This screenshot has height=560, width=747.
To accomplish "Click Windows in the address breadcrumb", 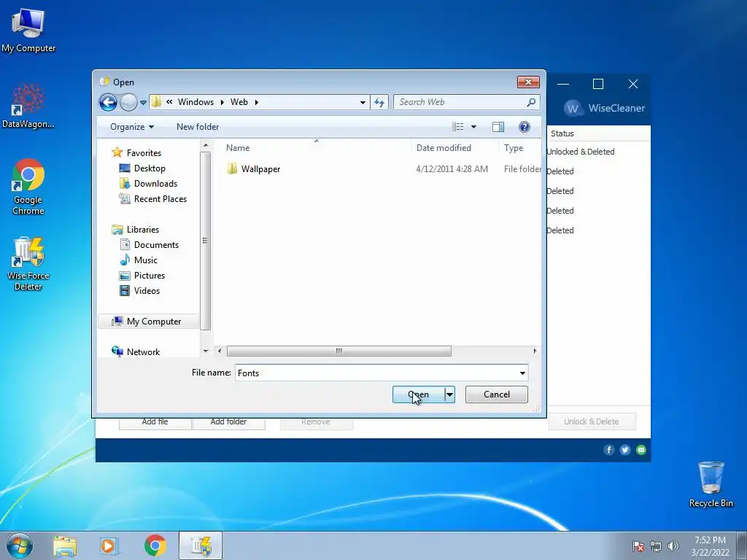I will (x=196, y=102).
